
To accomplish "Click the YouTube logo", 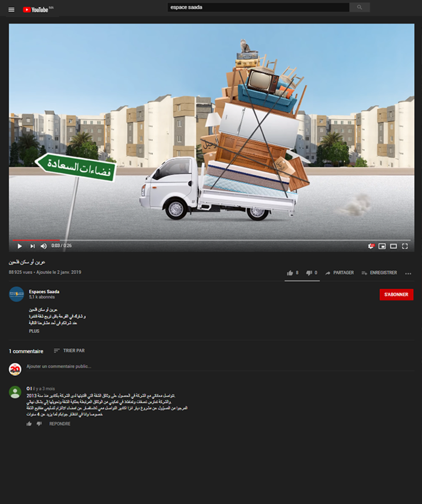I will pos(37,10).
